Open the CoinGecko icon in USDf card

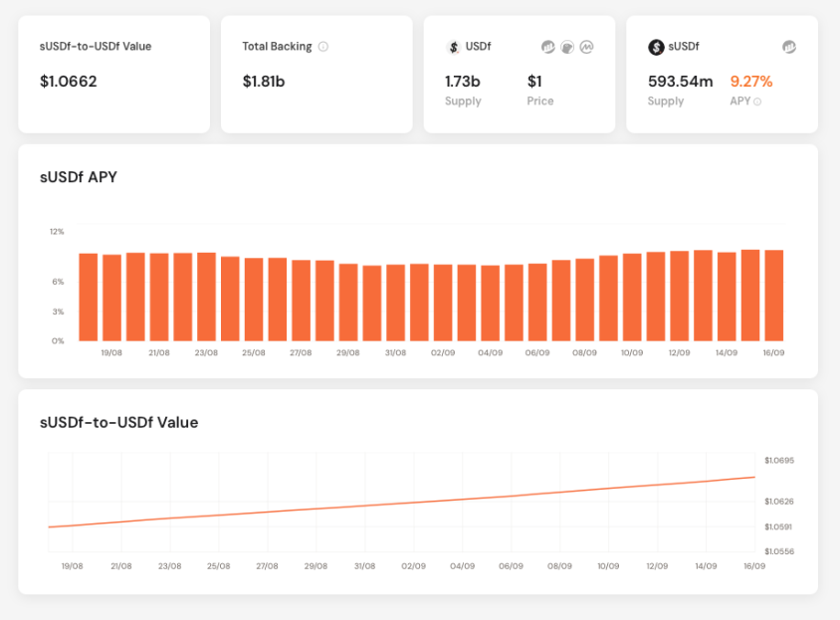pos(567,47)
